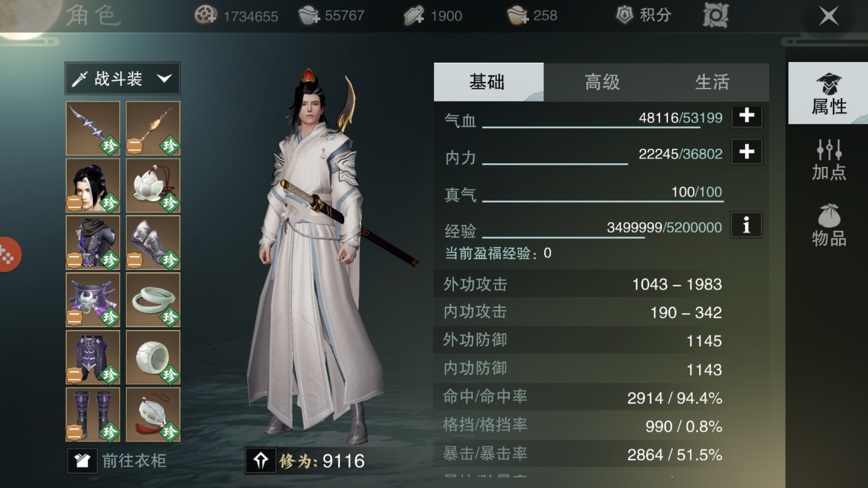Screen dimensions: 868x488
Task: Show 经验 info details
Action: tap(746, 225)
